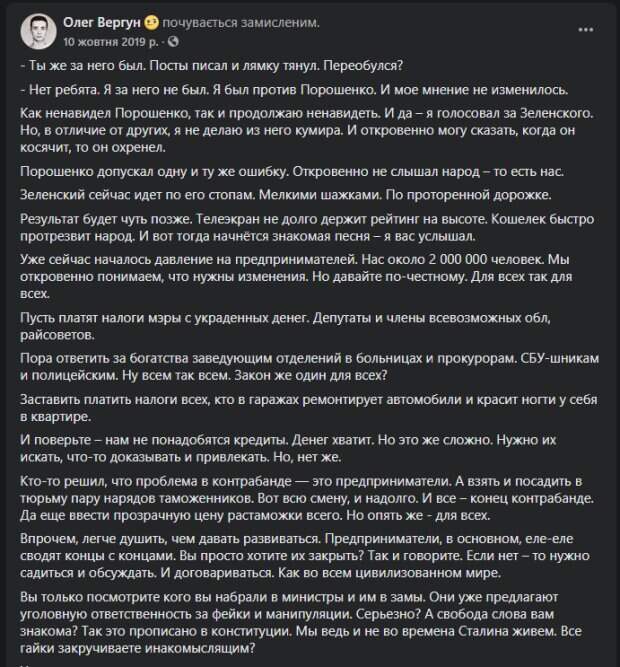Click the public globe privacy icon
The width and height of the screenshot is (620, 667).
174,41
